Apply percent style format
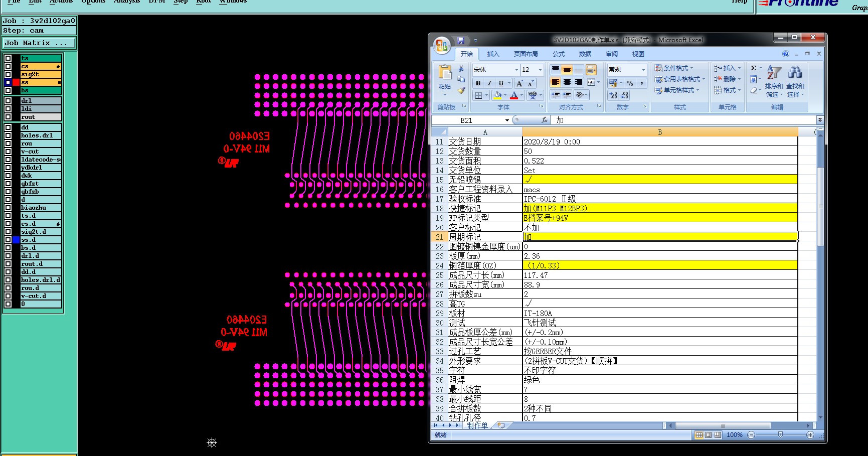Viewport: 868px width, 456px height. (630, 83)
